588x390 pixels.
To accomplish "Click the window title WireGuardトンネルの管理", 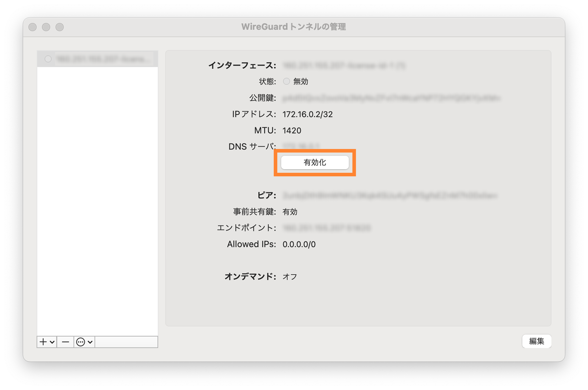I will [x=294, y=27].
